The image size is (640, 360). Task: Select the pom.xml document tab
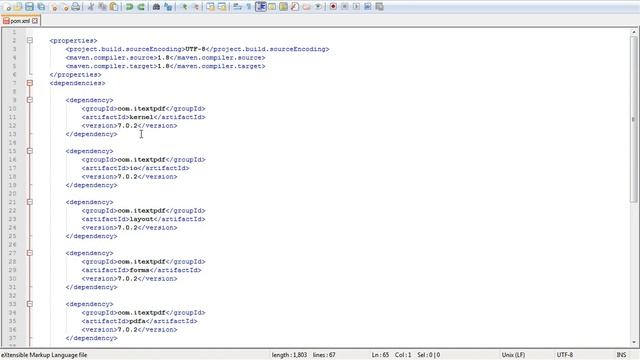coord(20,20)
